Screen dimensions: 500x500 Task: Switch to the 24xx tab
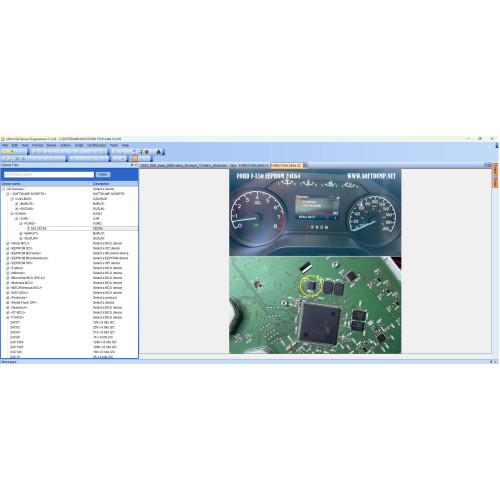pyautogui.click(x=233, y=165)
